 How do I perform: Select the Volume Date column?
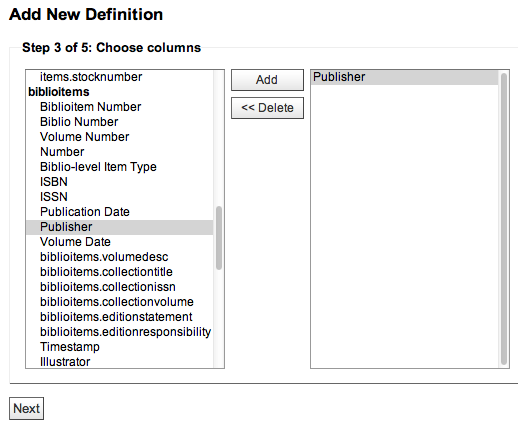(x=119, y=242)
